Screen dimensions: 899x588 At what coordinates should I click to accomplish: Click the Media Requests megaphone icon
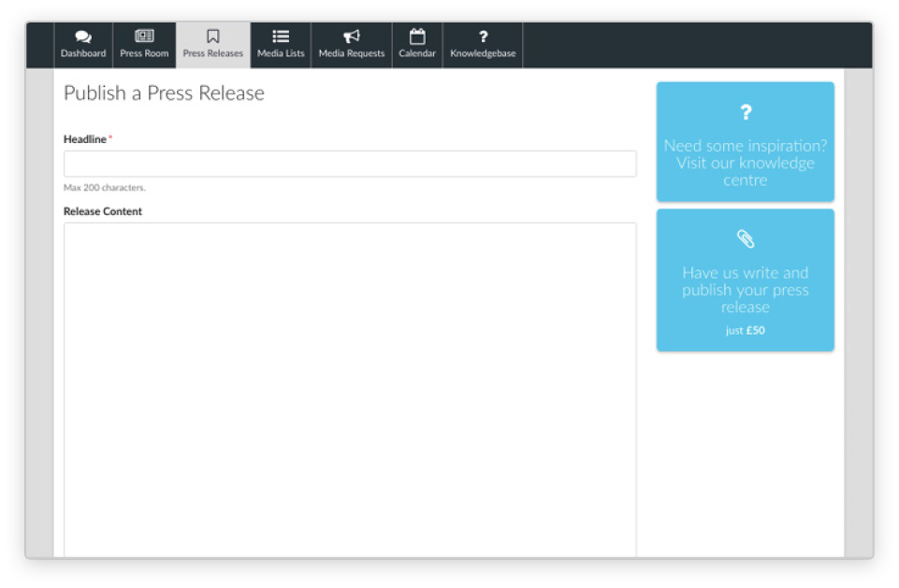click(x=352, y=36)
